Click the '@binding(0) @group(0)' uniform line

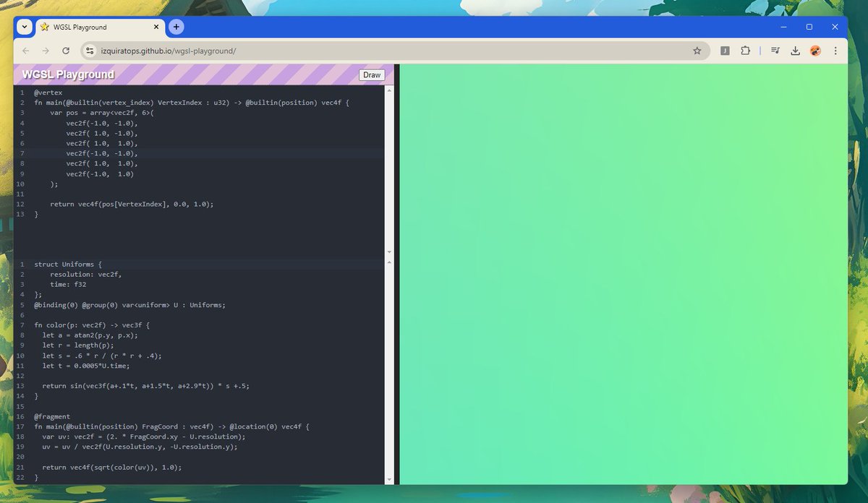tap(129, 305)
